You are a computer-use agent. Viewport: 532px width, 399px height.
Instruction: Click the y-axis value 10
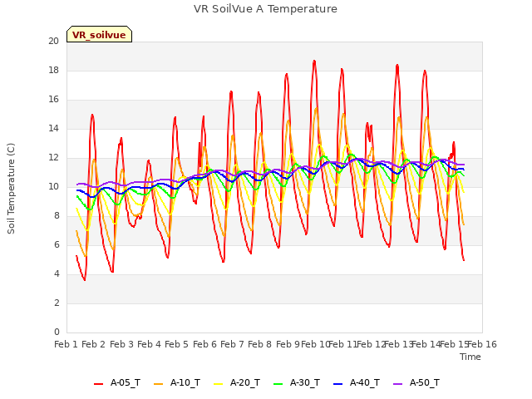(x=53, y=186)
